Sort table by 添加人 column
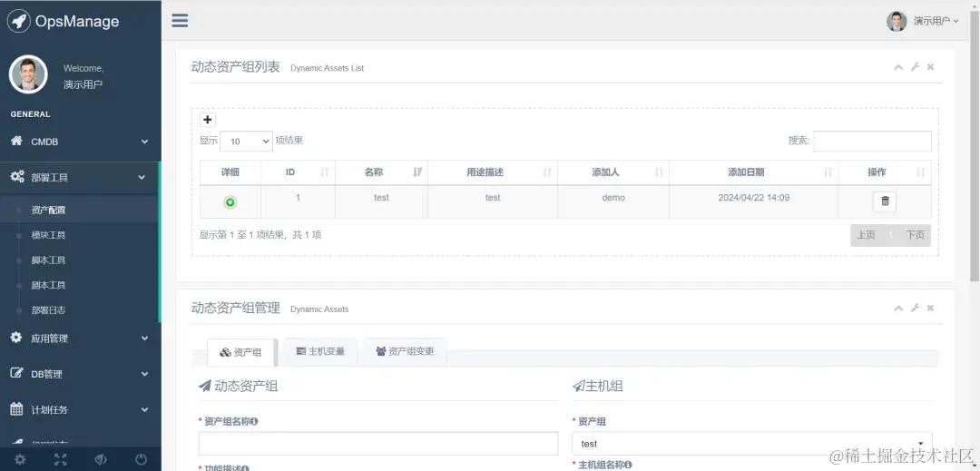Image resolution: width=980 pixels, height=471 pixels. pyautogui.click(x=613, y=172)
